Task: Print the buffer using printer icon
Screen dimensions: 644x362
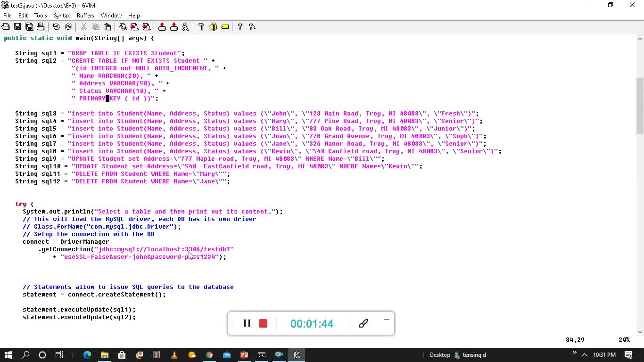Action: (x=41, y=27)
